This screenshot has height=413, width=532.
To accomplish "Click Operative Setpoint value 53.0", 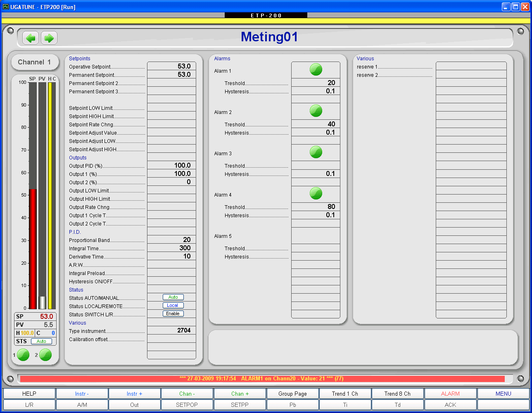I will (x=171, y=66).
